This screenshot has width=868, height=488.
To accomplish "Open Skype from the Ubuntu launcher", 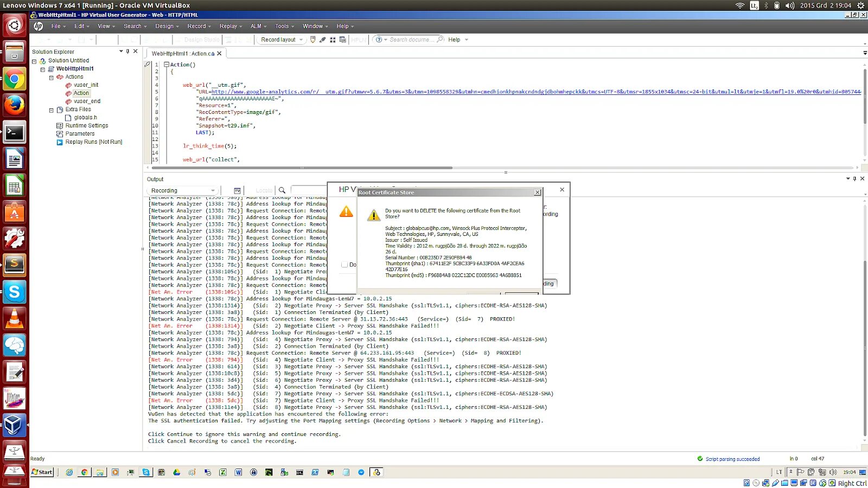I will 14,292.
